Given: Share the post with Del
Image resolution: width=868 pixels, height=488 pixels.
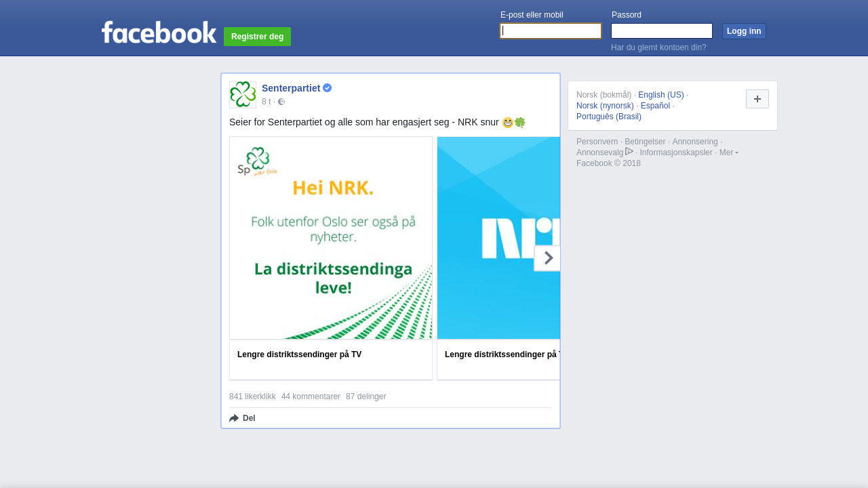Looking at the screenshot, I should 242,418.
